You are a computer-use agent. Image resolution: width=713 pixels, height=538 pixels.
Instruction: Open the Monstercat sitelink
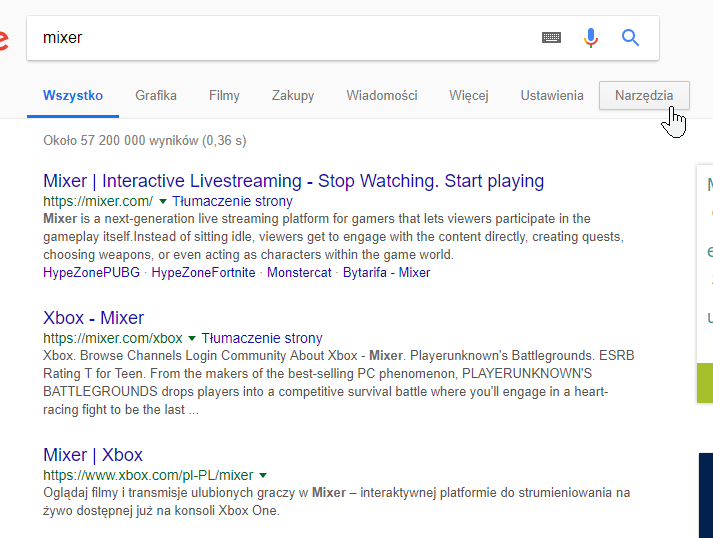(298, 272)
